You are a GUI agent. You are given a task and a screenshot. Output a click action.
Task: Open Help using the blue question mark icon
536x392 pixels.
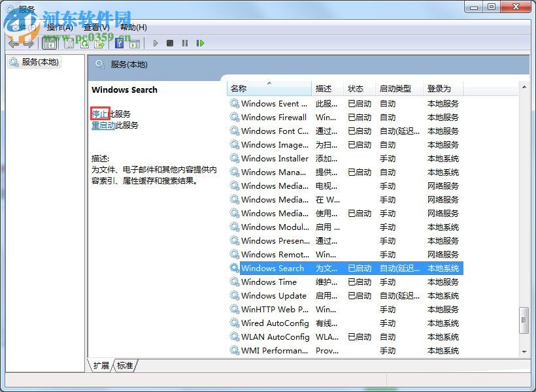point(119,43)
